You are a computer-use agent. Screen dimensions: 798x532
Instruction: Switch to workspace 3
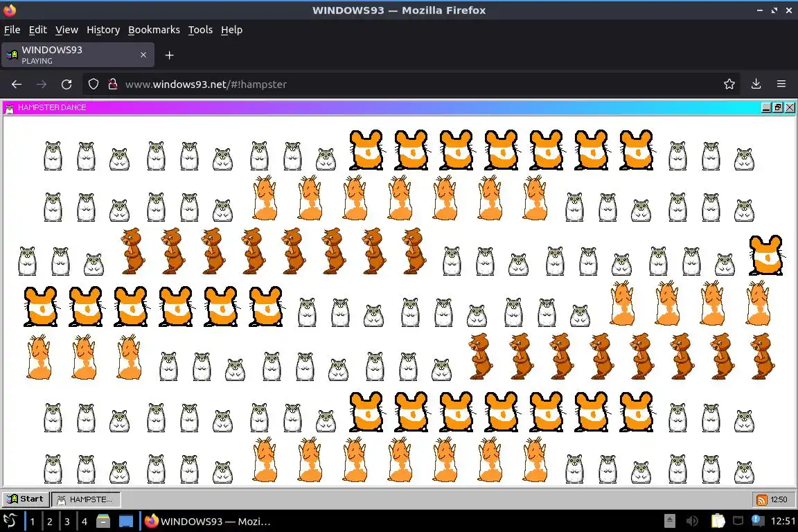coord(67,522)
